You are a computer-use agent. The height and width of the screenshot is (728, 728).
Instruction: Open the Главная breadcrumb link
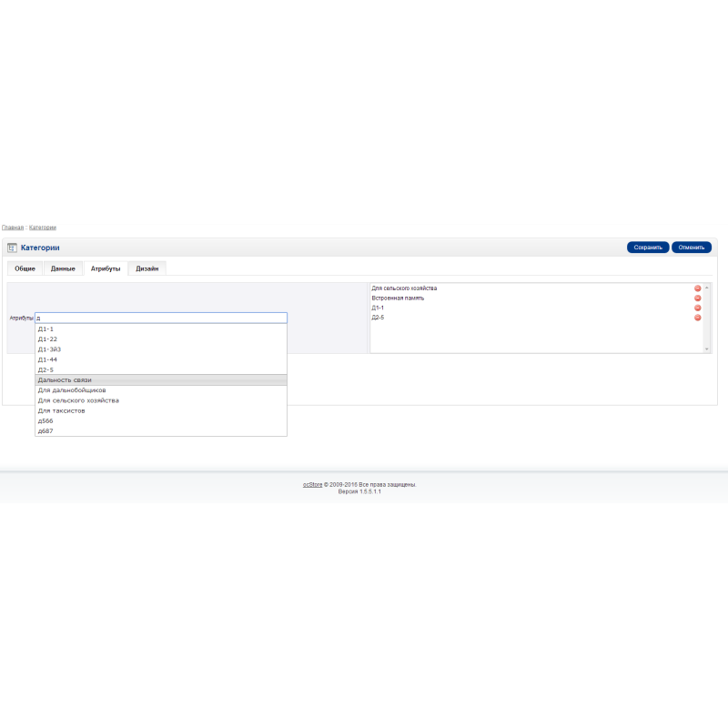[x=13, y=227]
